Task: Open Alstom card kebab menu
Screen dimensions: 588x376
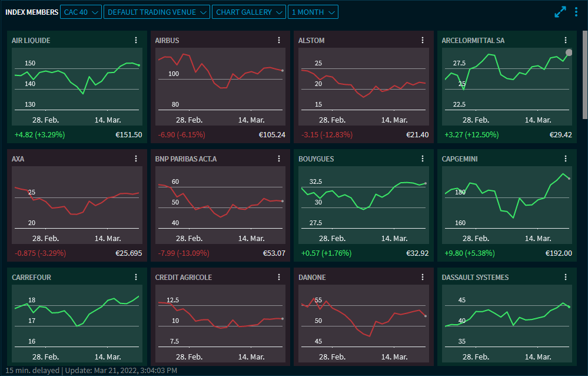Action: pyautogui.click(x=423, y=40)
